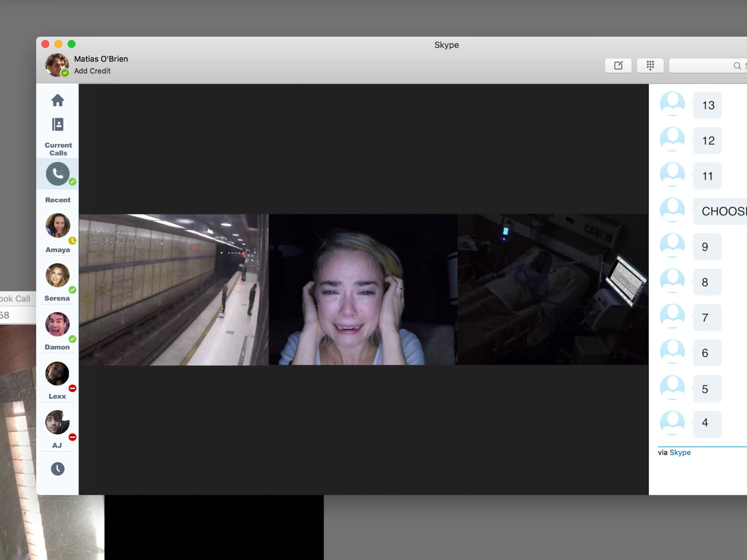The height and width of the screenshot is (560, 747).
Task: Open Amaya's contact avatar
Action: click(58, 225)
